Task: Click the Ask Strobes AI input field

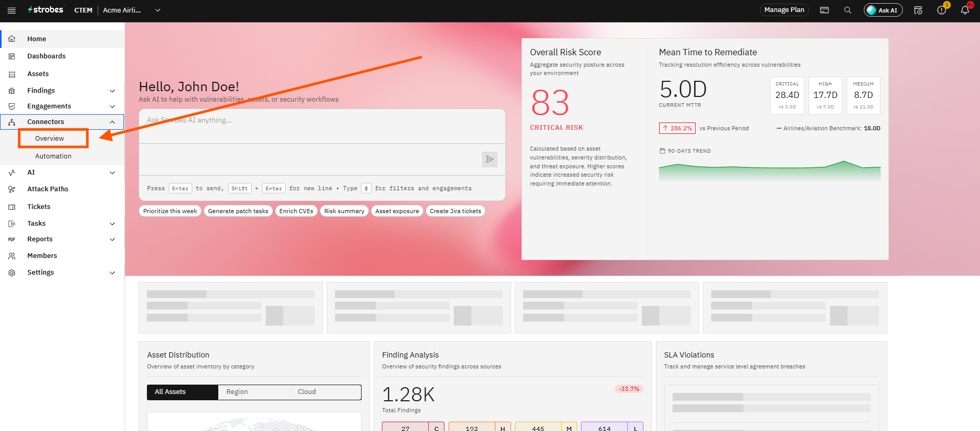Action: pos(322,126)
